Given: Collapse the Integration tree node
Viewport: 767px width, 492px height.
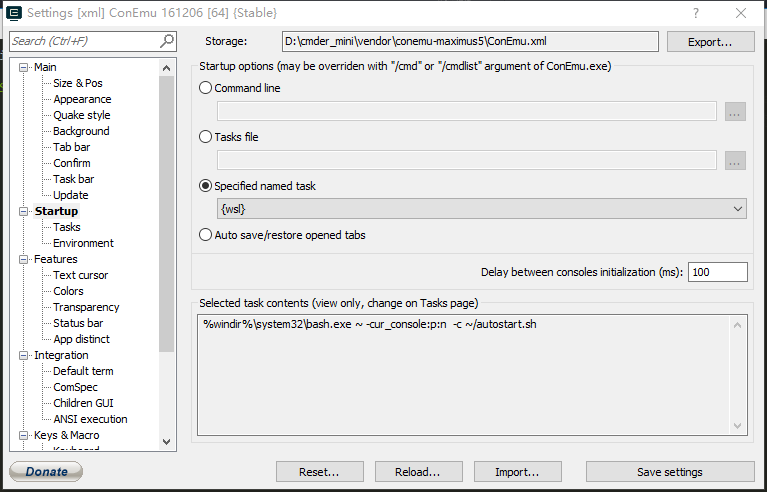Looking at the screenshot, I should [x=23, y=356].
